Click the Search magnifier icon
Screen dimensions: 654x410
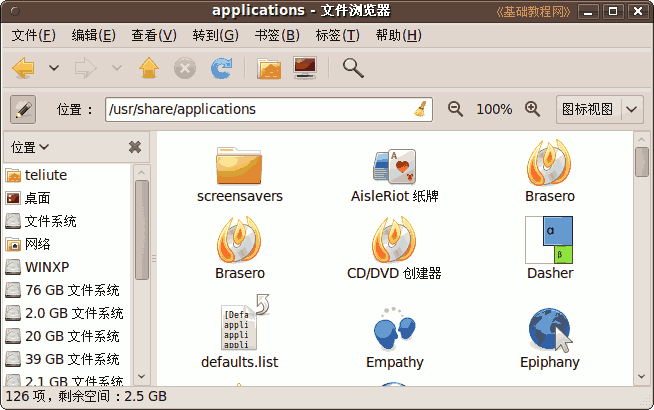coord(353,68)
